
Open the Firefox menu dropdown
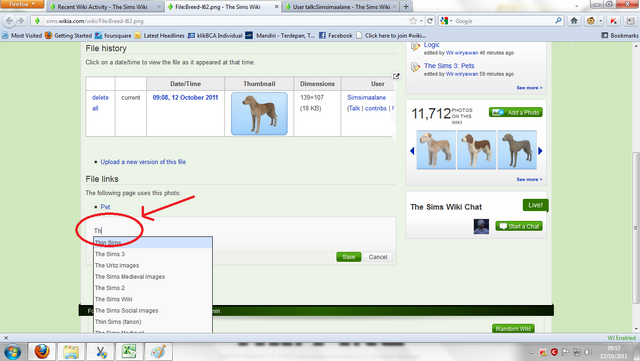[x=22, y=4]
